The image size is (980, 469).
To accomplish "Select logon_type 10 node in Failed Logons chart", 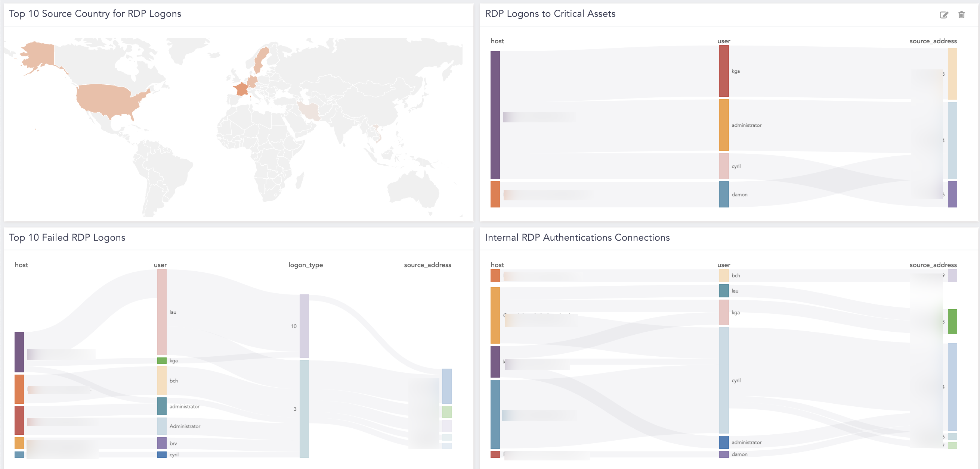I will click(304, 326).
